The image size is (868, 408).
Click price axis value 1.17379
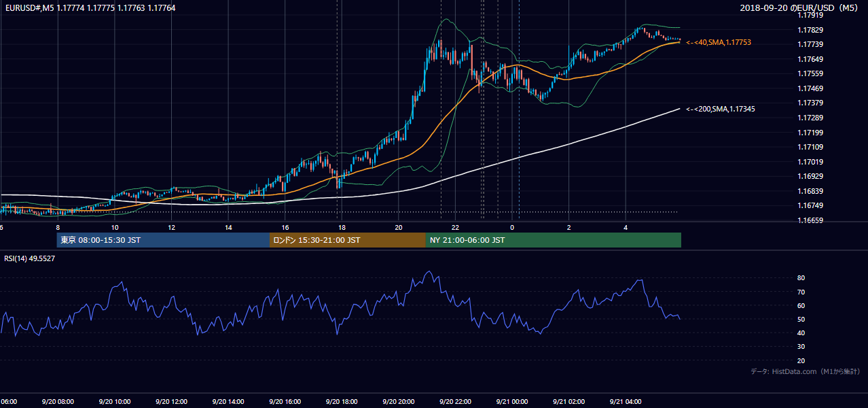point(810,103)
